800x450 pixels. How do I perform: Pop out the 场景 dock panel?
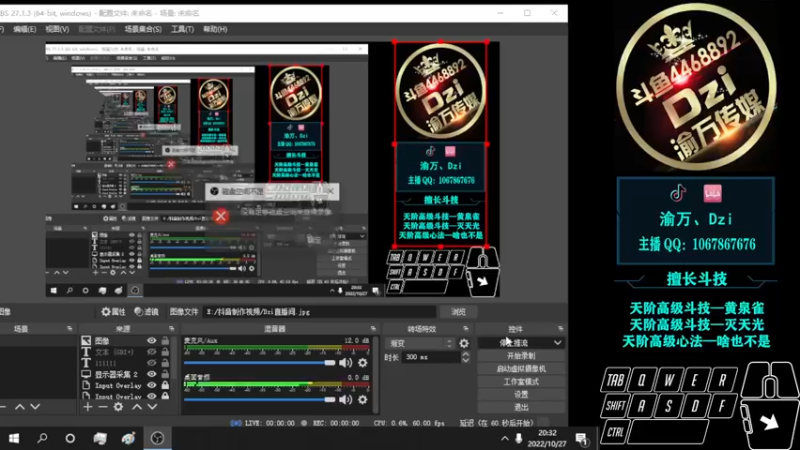click(69, 329)
